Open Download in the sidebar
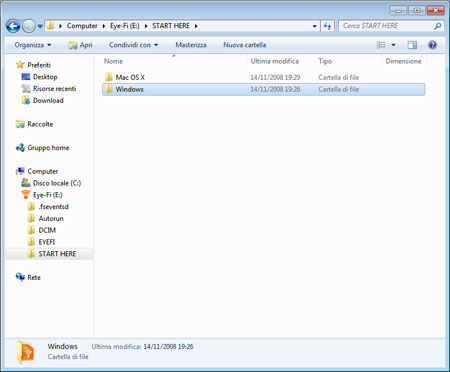Screen dimensions: 450x372 coord(48,100)
